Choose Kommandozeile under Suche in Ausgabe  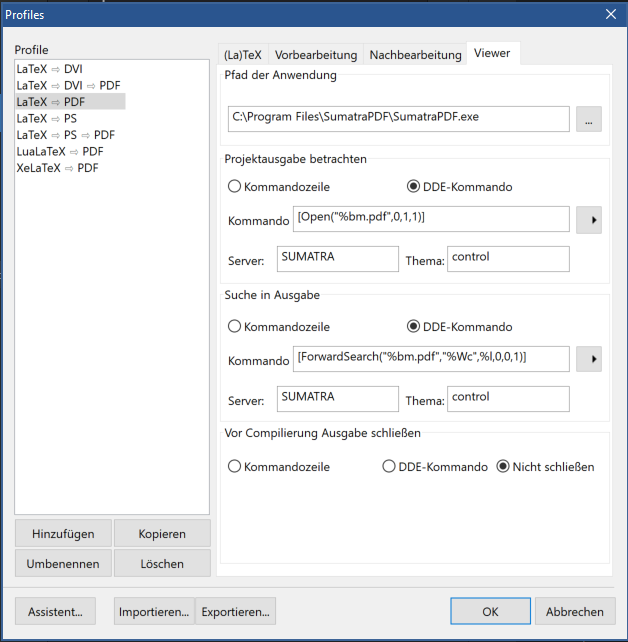[235, 326]
